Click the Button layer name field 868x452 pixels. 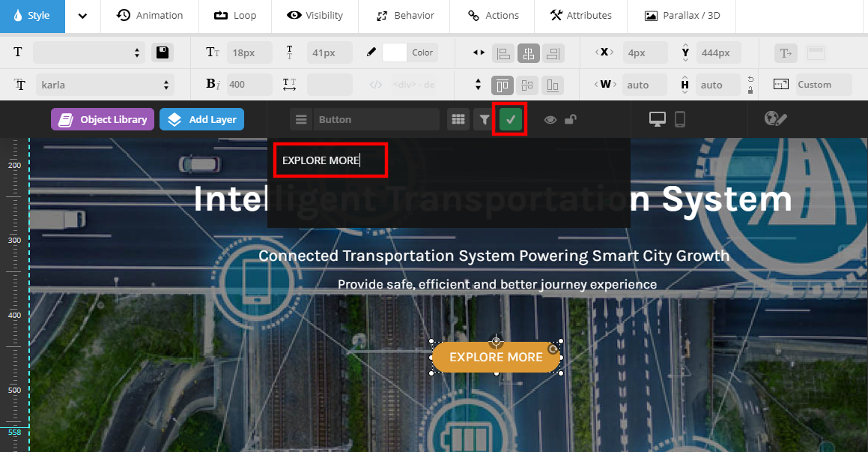pyautogui.click(x=377, y=120)
